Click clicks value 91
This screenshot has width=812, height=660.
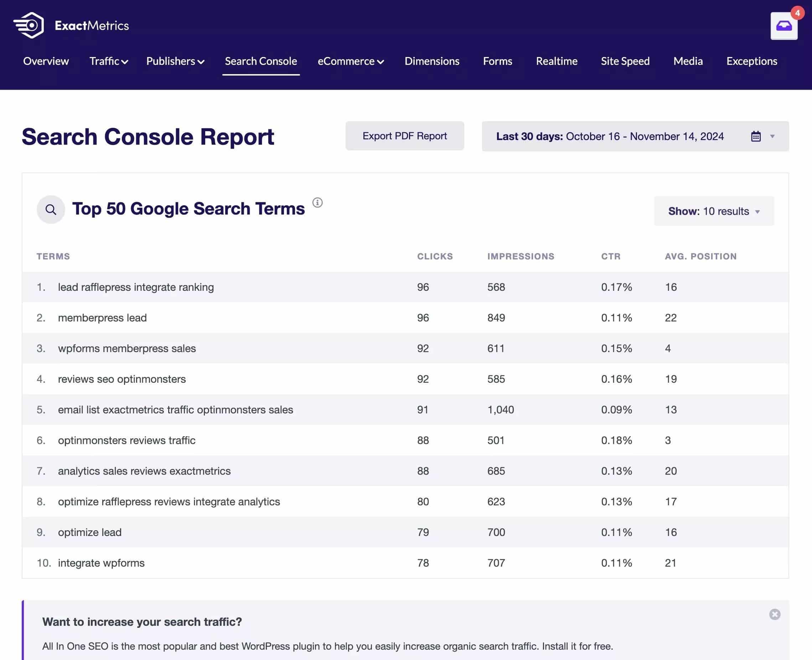[423, 409]
